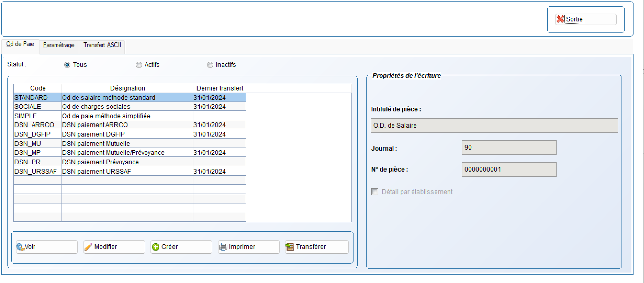
Task: Select the DSN_MU row code
Action: (38, 144)
